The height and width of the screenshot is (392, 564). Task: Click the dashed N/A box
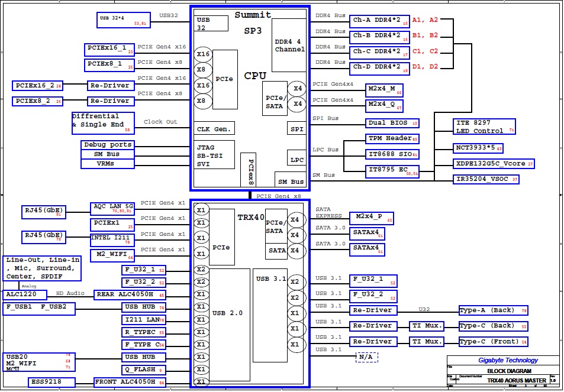[366, 357]
